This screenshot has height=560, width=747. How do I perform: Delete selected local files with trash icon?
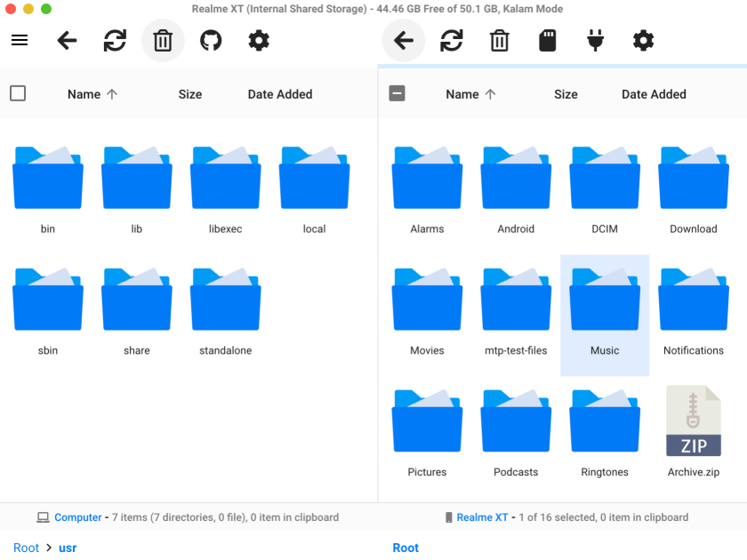[163, 40]
